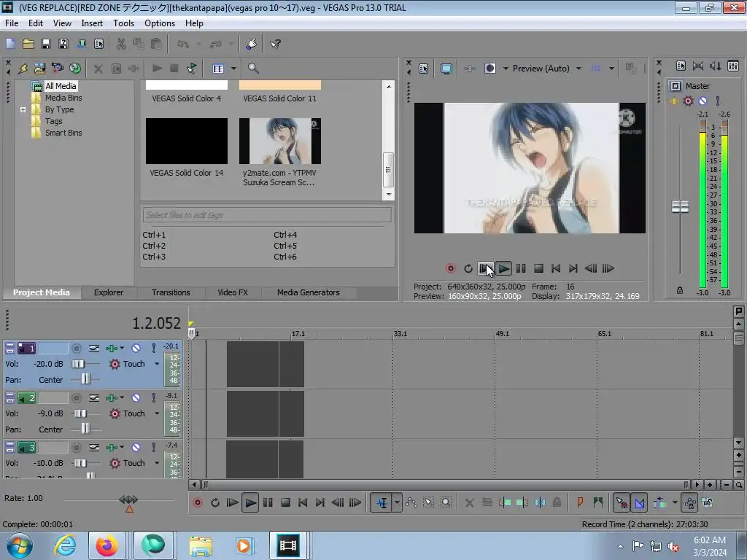The height and width of the screenshot is (560, 747).
Task: Stop playback in the preview window
Action: point(538,268)
